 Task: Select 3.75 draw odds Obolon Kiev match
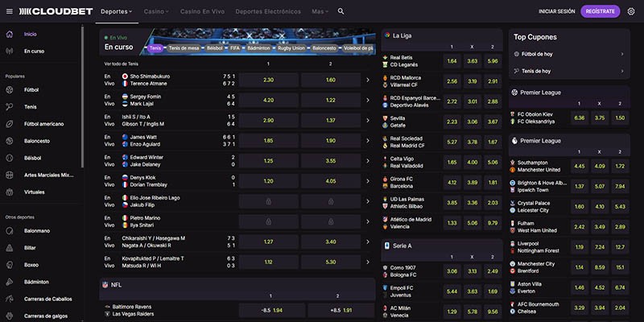[x=600, y=118]
